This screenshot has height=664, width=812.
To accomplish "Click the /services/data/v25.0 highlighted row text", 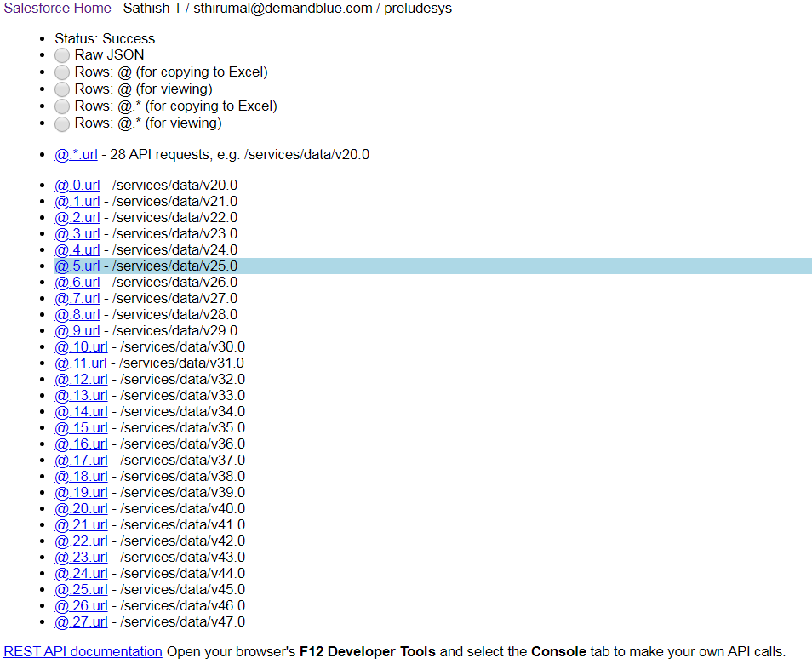I will [x=174, y=266].
